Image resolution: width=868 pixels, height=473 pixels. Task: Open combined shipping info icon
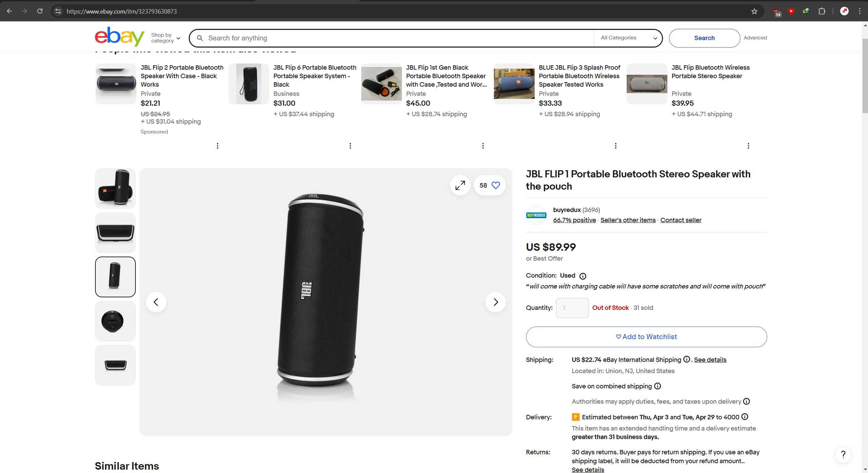tap(657, 386)
